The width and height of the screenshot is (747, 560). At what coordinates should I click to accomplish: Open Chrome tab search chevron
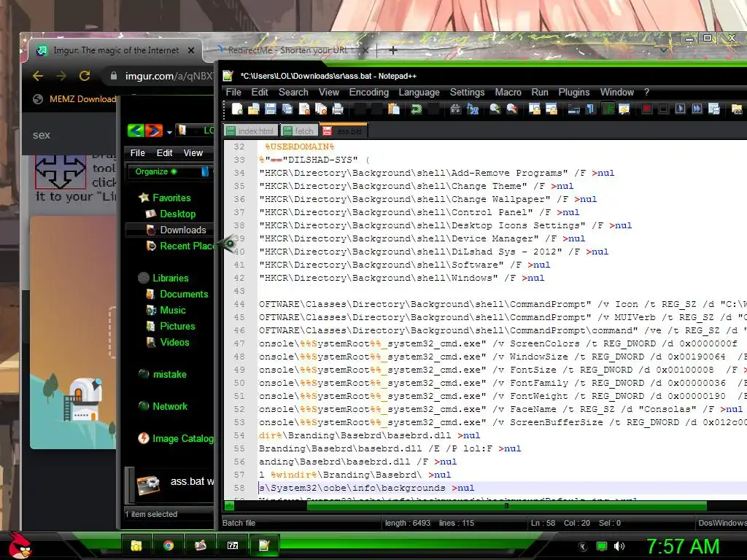(x=664, y=50)
